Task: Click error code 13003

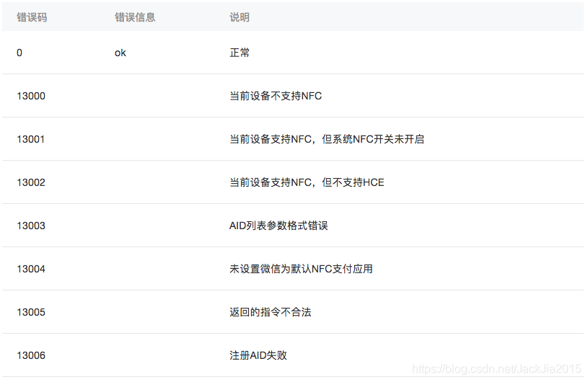Action: click(x=31, y=226)
